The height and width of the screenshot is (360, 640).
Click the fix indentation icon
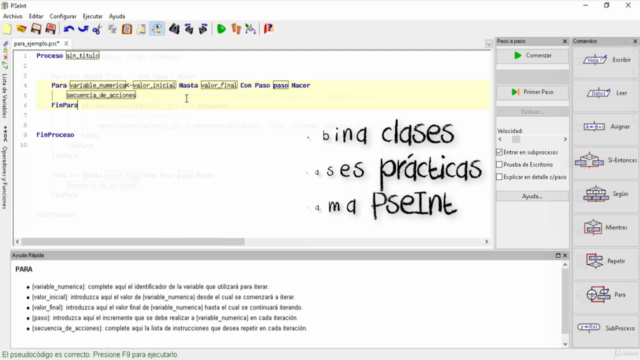[142, 29]
